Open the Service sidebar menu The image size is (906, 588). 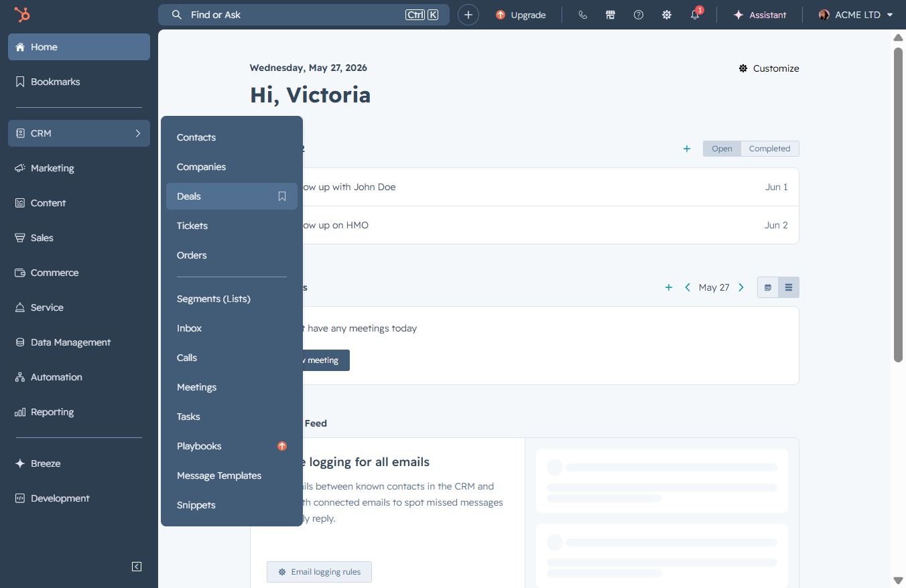click(79, 307)
